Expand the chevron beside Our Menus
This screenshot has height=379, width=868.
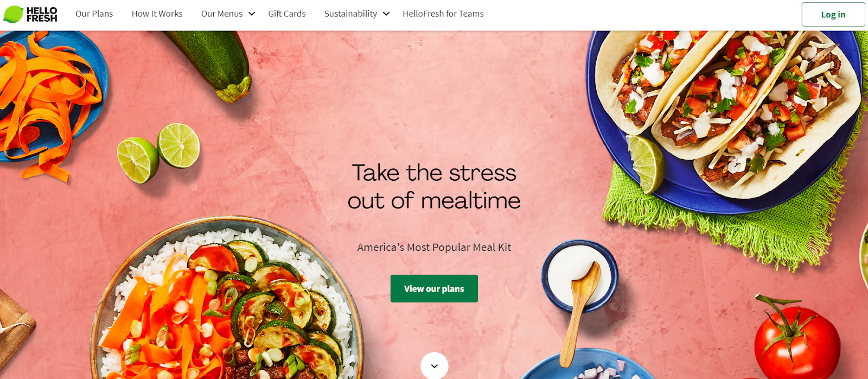coord(252,14)
